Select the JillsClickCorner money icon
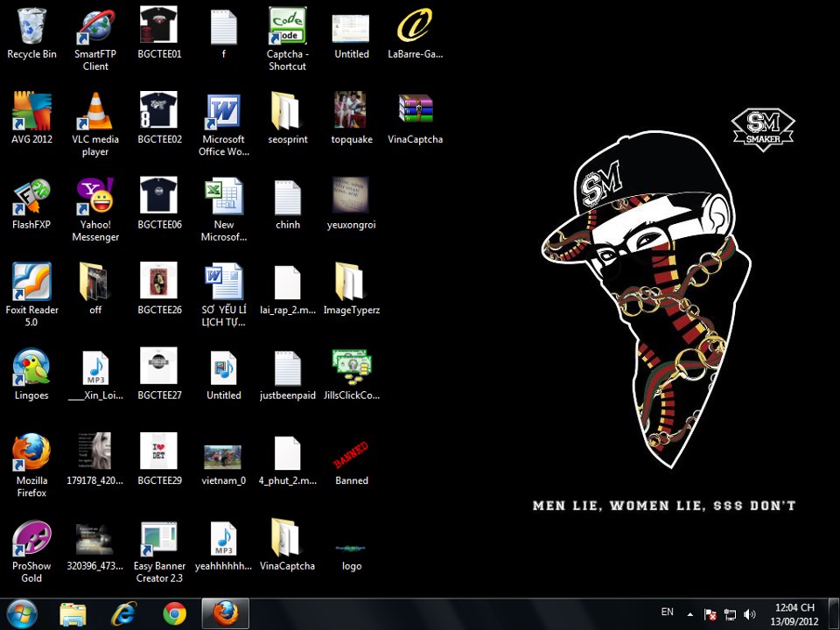This screenshot has width=840, height=630. pyautogui.click(x=352, y=367)
